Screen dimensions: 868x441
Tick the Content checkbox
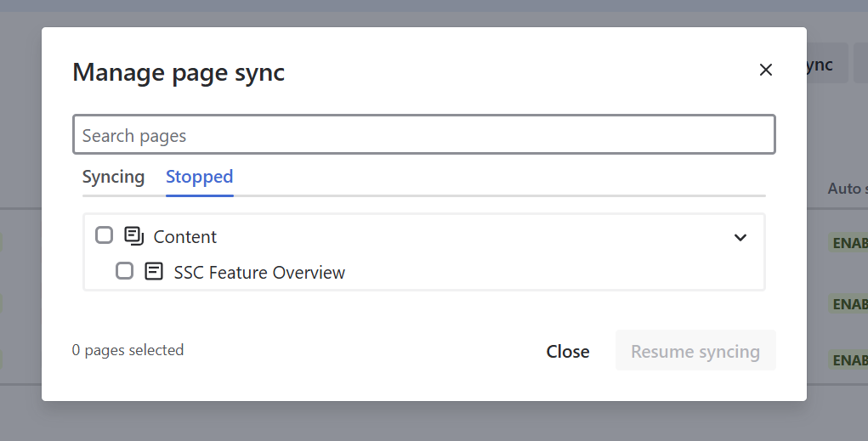[x=104, y=235]
